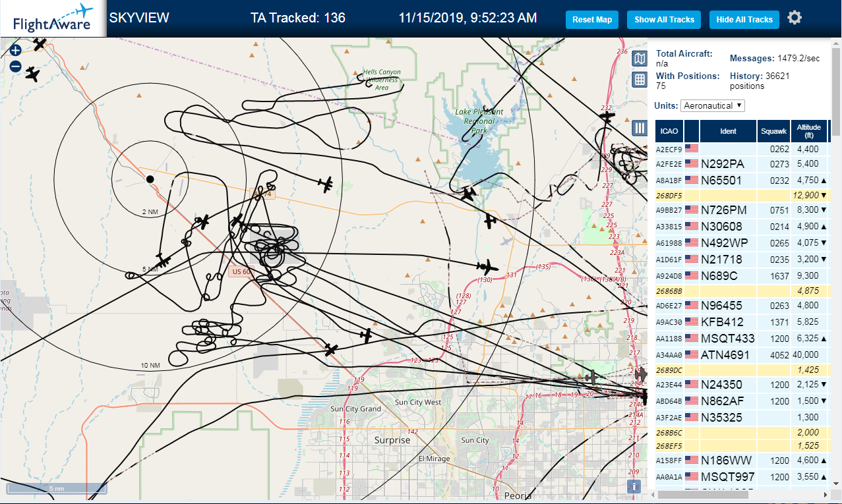
Task: Click the Reset Map button
Action: [592, 20]
